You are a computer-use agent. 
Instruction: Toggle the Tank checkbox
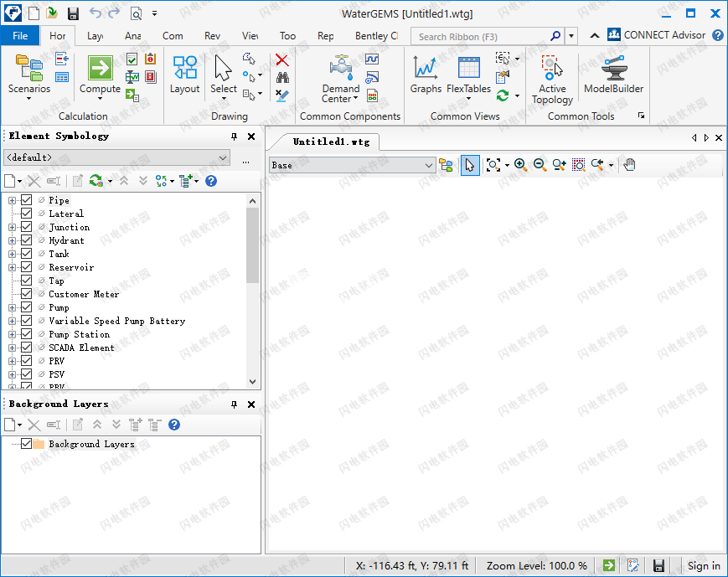(x=27, y=254)
